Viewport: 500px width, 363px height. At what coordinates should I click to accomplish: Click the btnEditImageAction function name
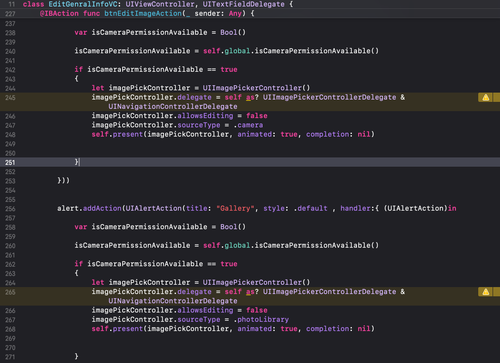pyautogui.click(x=143, y=13)
